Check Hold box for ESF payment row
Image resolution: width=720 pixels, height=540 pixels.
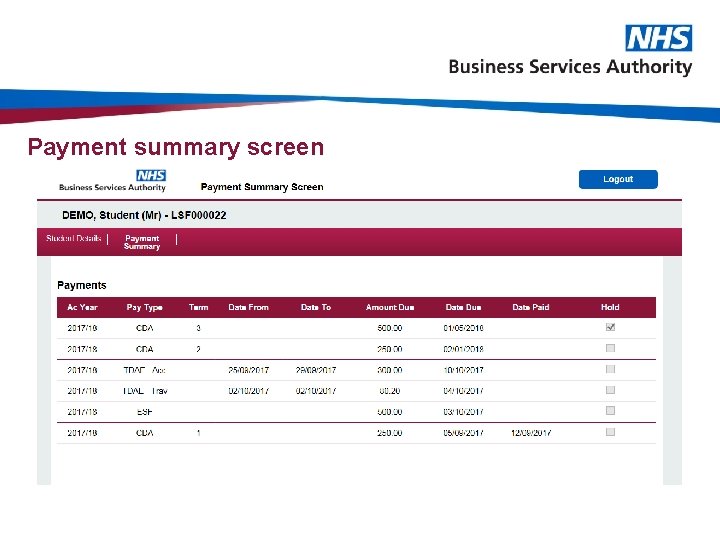click(x=610, y=411)
